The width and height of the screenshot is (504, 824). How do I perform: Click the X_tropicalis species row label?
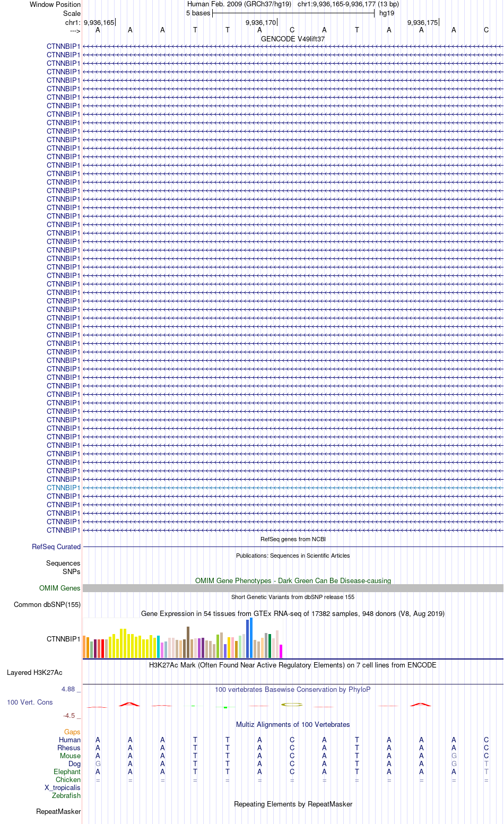[x=63, y=787]
